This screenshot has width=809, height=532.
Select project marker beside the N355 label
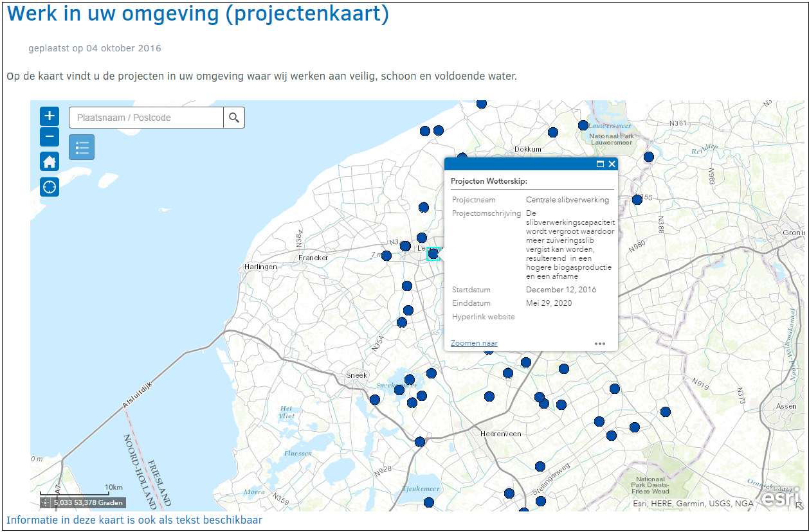coord(637,200)
